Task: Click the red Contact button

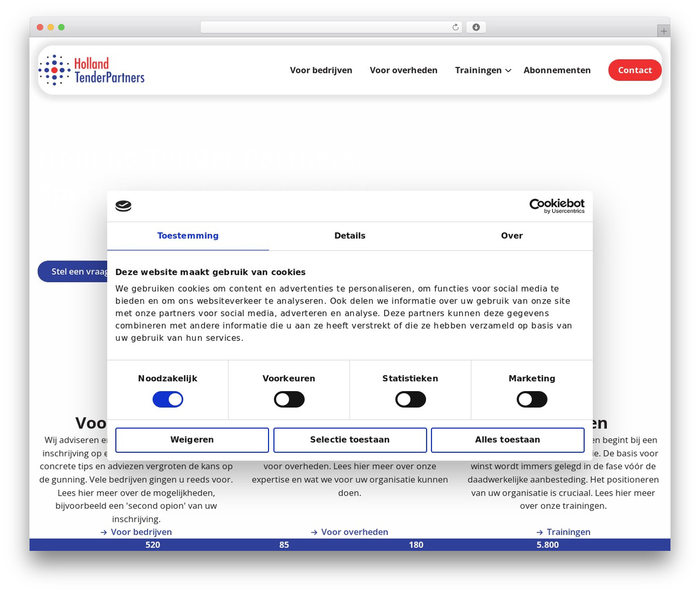Action: click(x=635, y=70)
